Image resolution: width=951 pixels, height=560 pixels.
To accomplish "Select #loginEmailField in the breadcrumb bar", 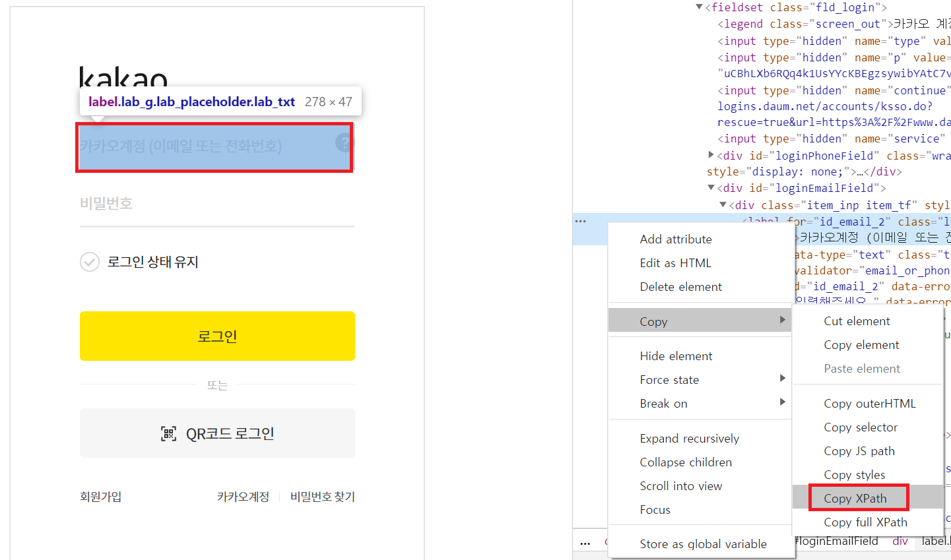I will pyautogui.click(x=836, y=542).
